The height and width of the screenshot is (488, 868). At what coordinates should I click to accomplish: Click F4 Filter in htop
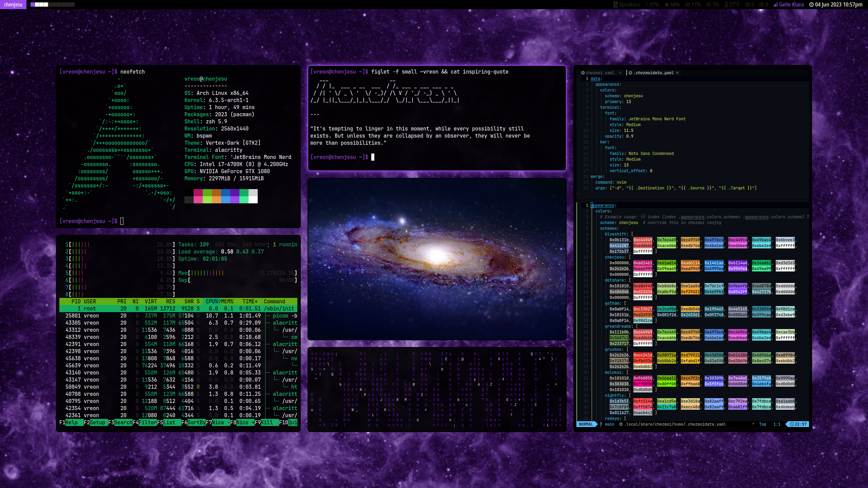click(x=145, y=422)
